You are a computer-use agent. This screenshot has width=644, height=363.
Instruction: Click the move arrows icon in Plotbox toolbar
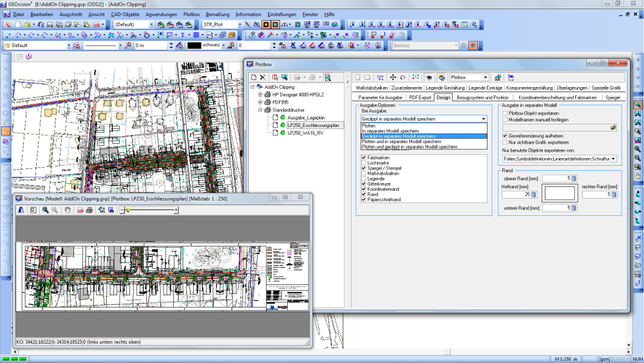pyautogui.click(x=393, y=77)
